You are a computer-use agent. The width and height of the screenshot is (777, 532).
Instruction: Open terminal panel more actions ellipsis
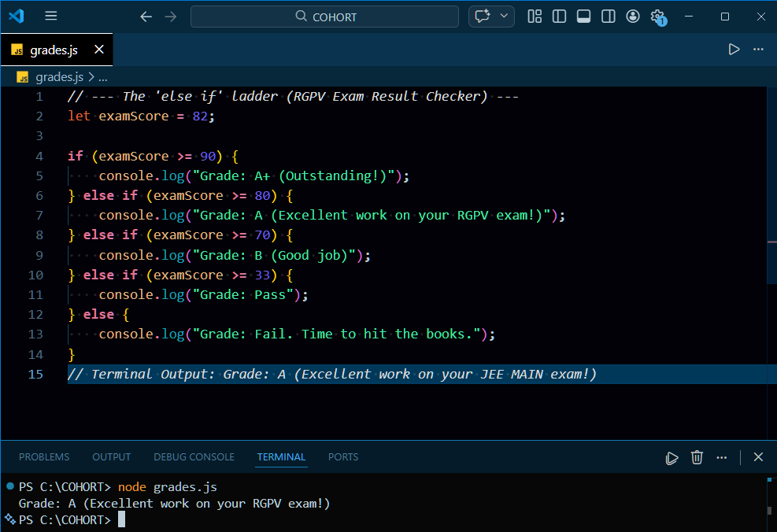point(721,457)
